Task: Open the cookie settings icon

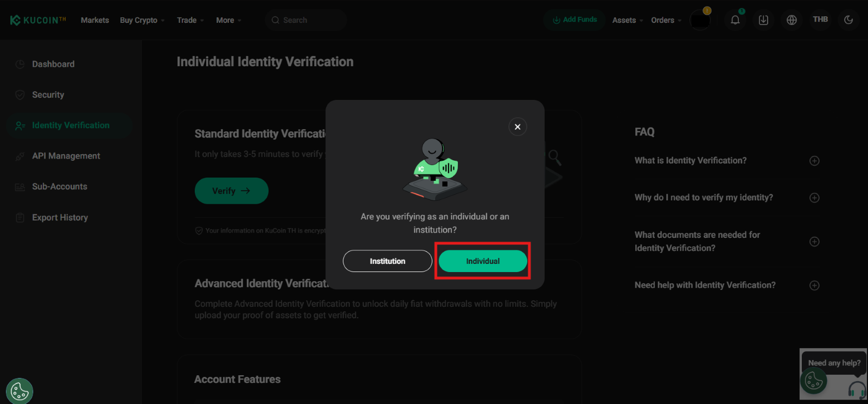Action: (x=20, y=391)
